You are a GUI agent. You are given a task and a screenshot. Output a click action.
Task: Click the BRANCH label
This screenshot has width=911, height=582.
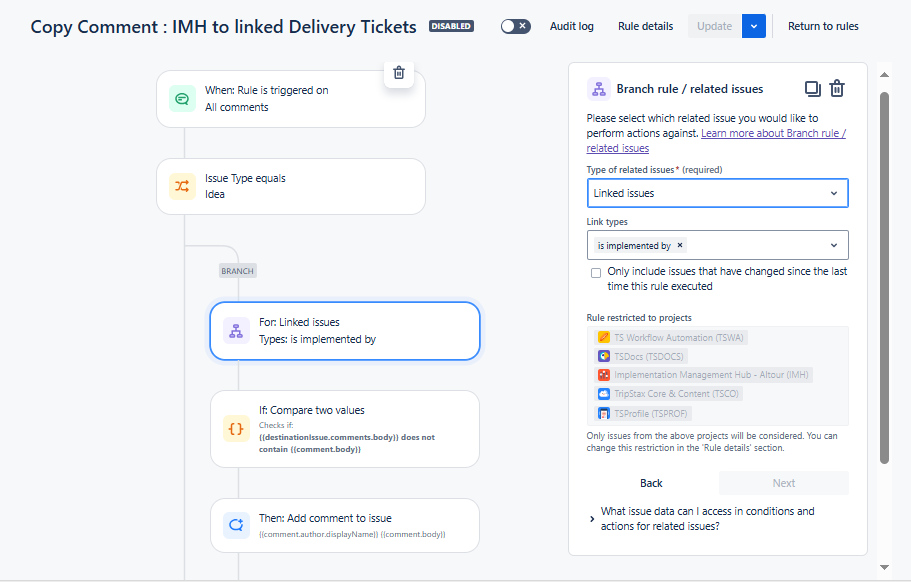pyautogui.click(x=238, y=271)
